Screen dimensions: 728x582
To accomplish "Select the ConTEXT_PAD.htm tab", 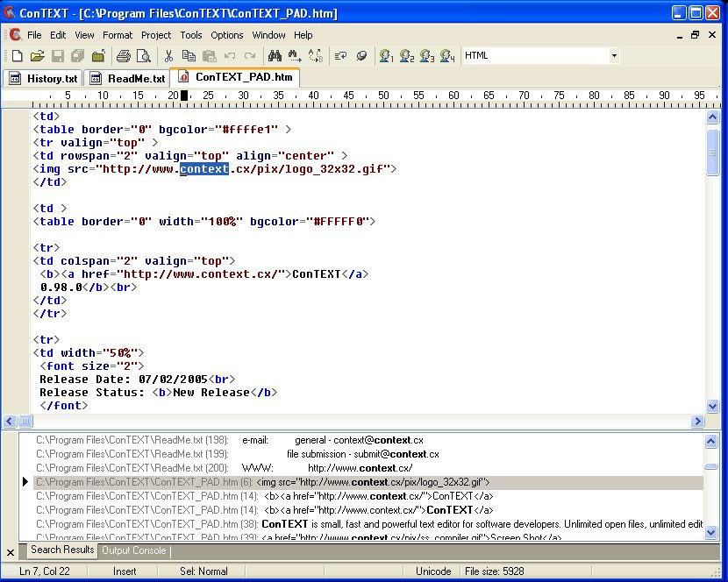I will (235, 77).
